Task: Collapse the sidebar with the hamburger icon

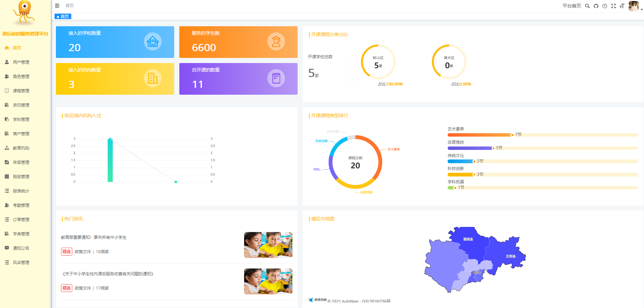Action: (x=57, y=5)
